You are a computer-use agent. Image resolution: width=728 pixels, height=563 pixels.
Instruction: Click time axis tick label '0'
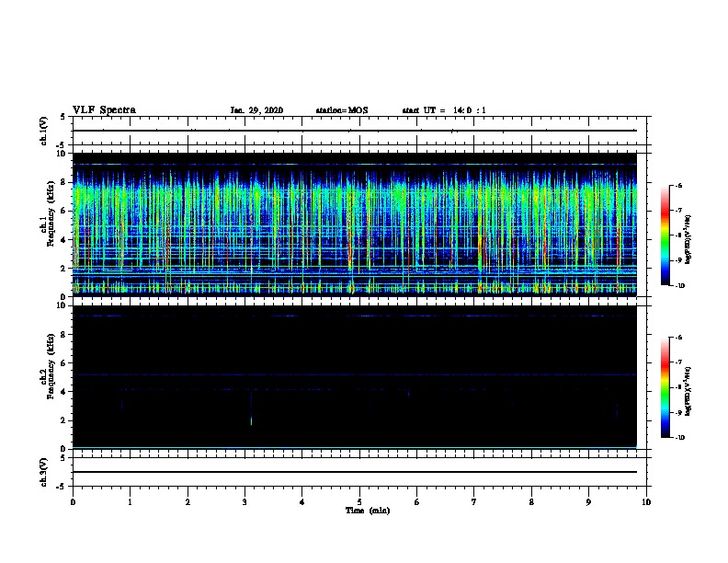(x=73, y=502)
